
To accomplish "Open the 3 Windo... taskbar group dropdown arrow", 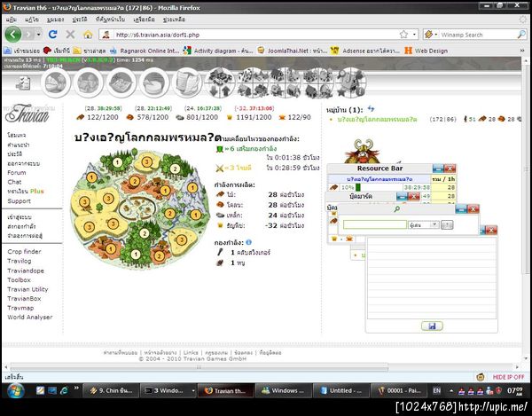I will pos(193,390).
